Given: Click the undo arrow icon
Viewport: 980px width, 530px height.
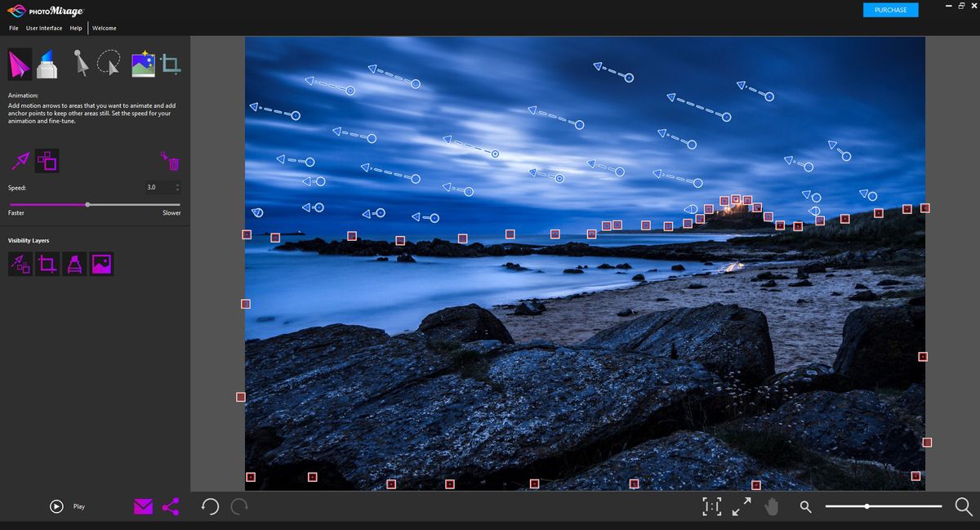Looking at the screenshot, I should (210, 506).
